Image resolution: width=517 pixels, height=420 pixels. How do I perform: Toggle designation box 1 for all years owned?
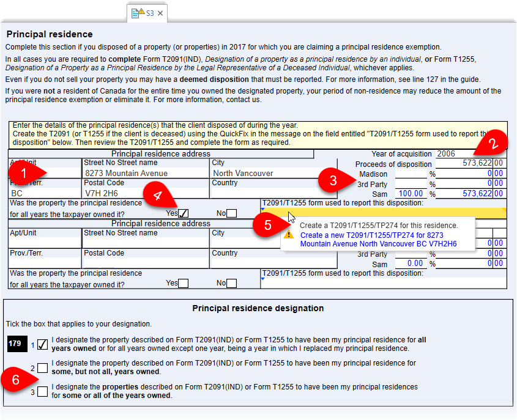pyautogui.click(x=43, y=345)
